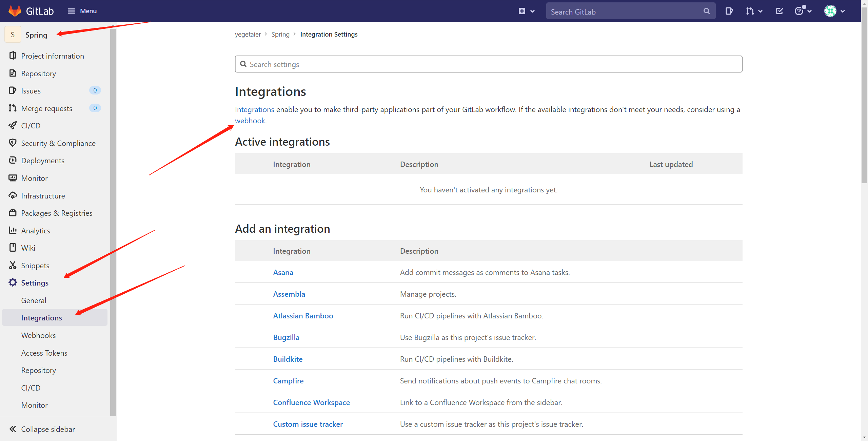This screenshot has width=868, height=441.
Task: Click the Collapse sidebar chevrons icon
Action: click(13, 429)
